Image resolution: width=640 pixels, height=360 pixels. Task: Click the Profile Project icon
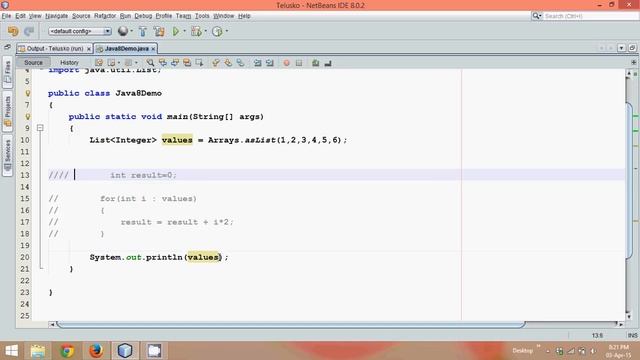(x=217, y=31)
